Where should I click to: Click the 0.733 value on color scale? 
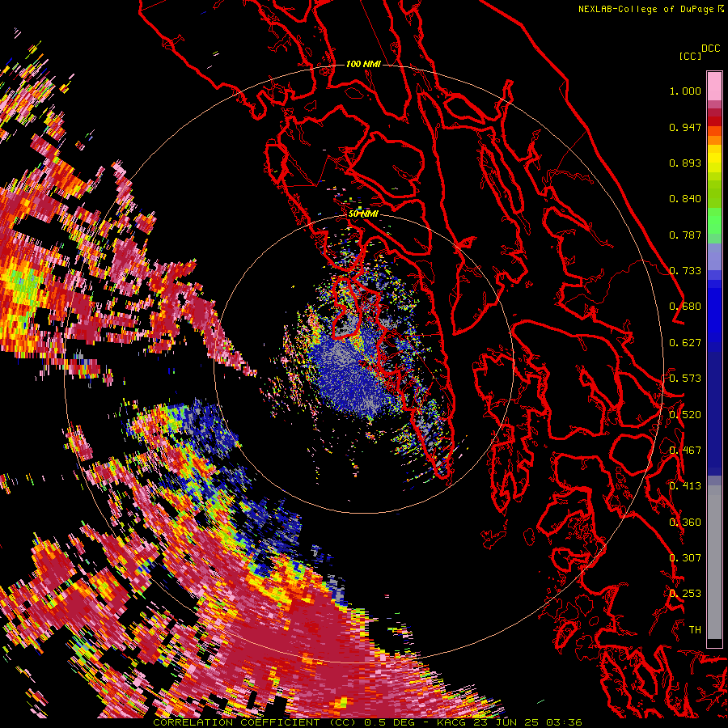pyautogui.click(x=685, y=271)
